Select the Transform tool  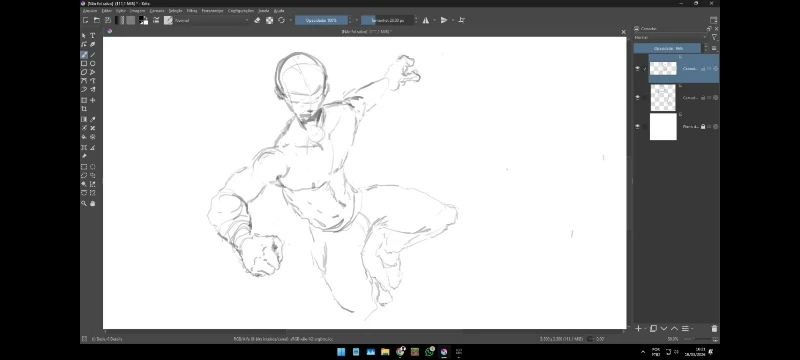(x=84, y=100)
